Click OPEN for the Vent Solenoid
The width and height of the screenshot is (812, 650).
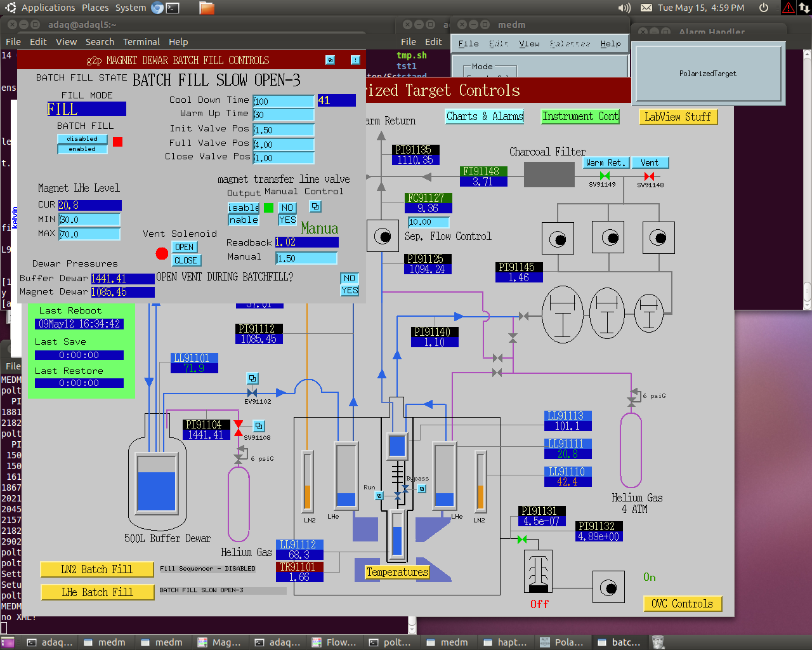click(x=185, y=247)
